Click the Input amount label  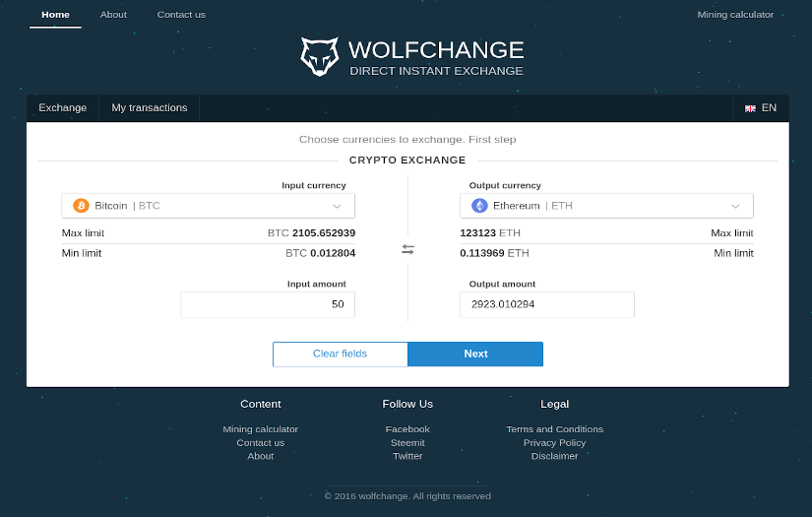click(x=316, y=284)
